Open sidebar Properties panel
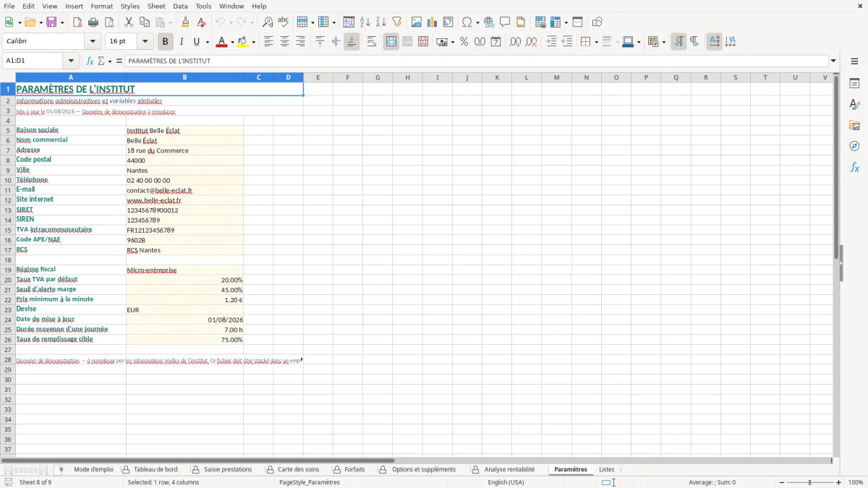 pos(854,84)
